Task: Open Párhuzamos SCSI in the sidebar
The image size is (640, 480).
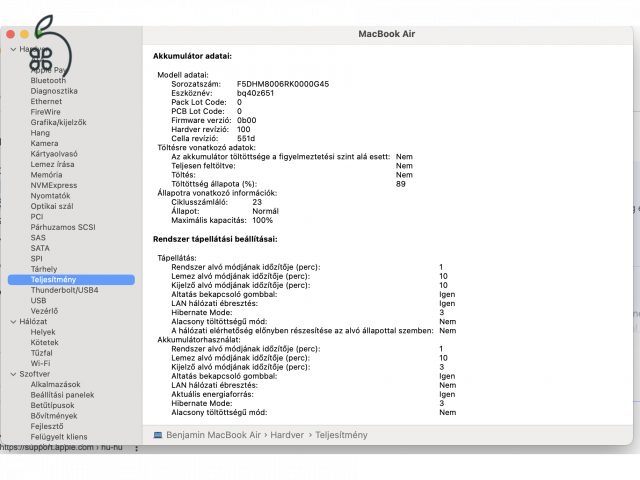Action: (63, 227)
